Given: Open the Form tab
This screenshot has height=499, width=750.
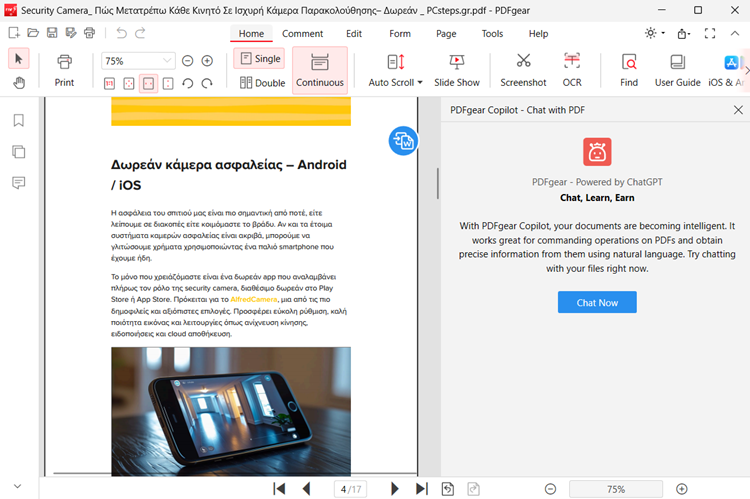Looking at the screenshot, I should [x=400, y=33].
